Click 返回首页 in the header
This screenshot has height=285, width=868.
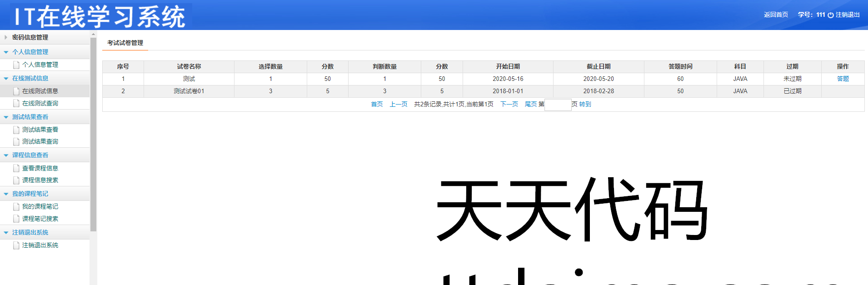[776, 15]
